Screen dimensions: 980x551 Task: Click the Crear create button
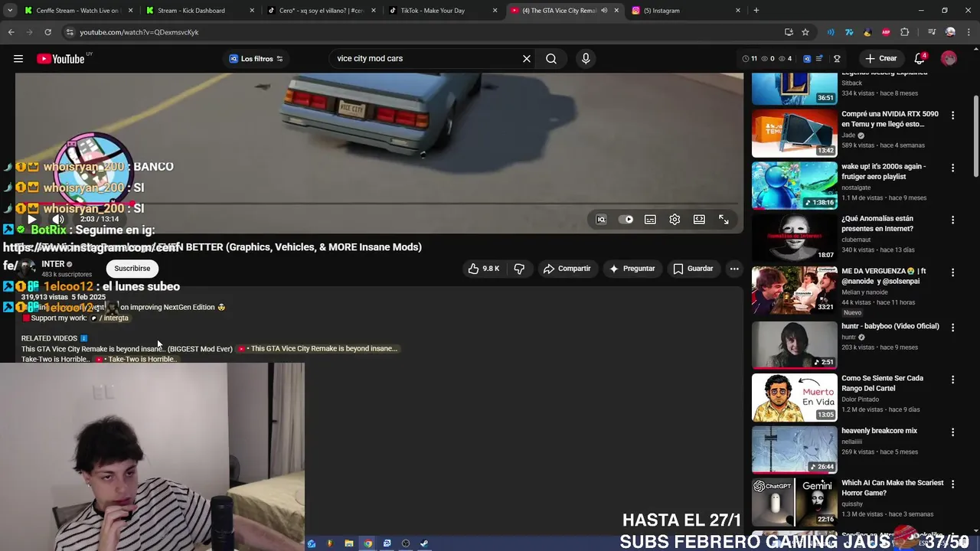click(880, 59)
